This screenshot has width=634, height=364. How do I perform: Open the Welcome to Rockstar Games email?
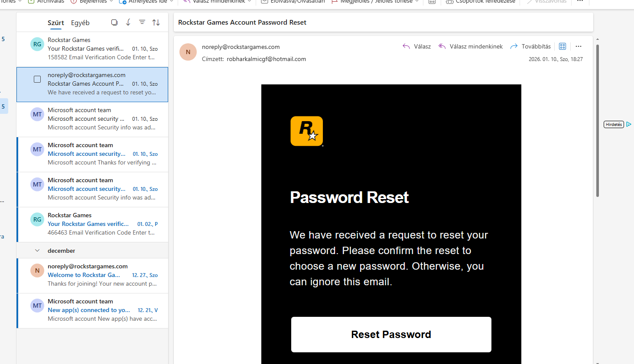(92, 275)
